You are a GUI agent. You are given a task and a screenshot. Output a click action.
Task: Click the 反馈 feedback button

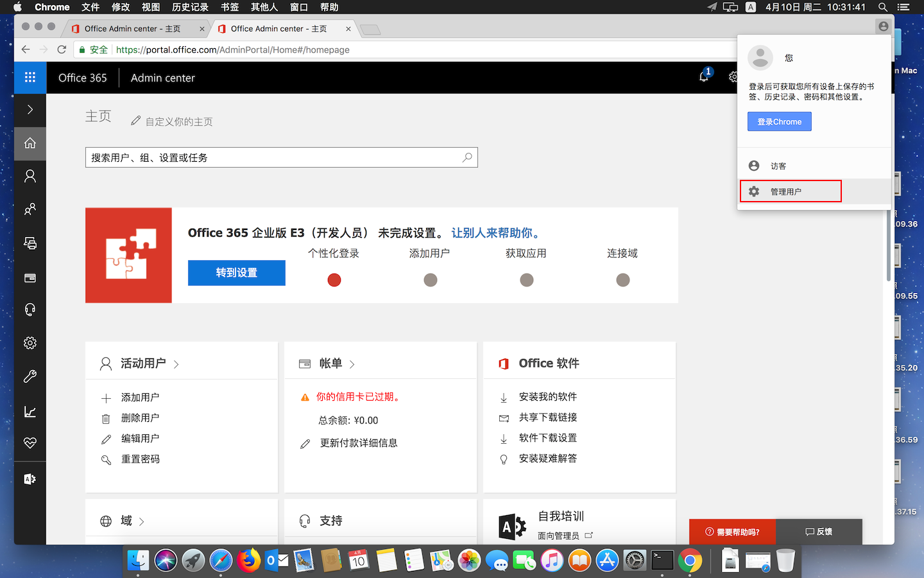819,532
